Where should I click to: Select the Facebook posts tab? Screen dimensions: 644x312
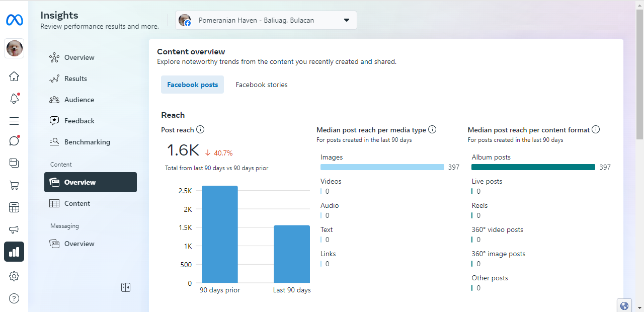192,85
